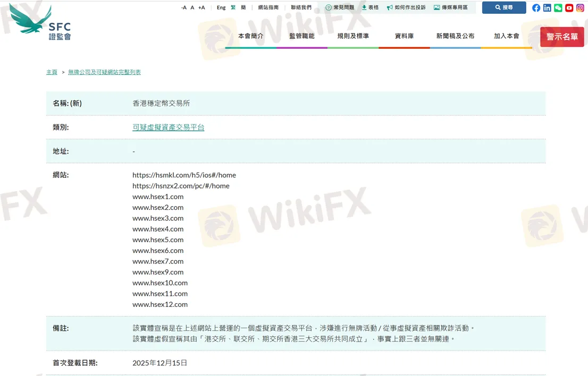Select 繁 traditional Chinese
The image size is (588, 376).
pyautogui.click(x=233, y=7)
